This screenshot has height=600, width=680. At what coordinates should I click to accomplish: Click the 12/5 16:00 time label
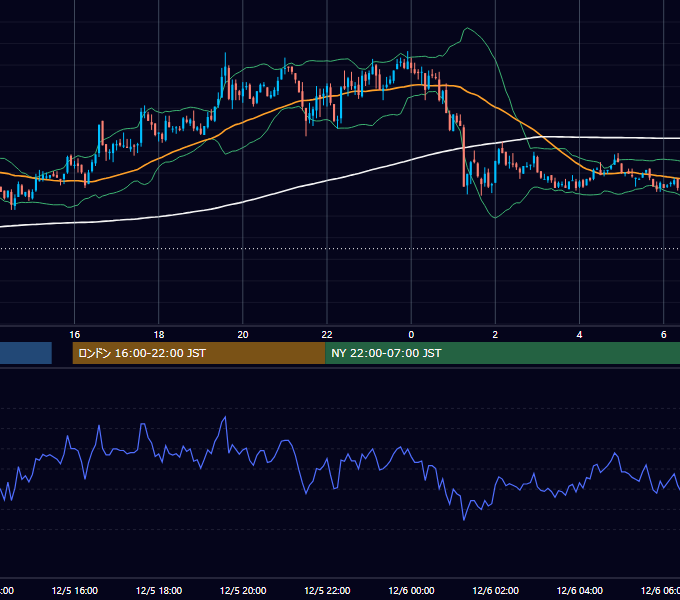75,590
